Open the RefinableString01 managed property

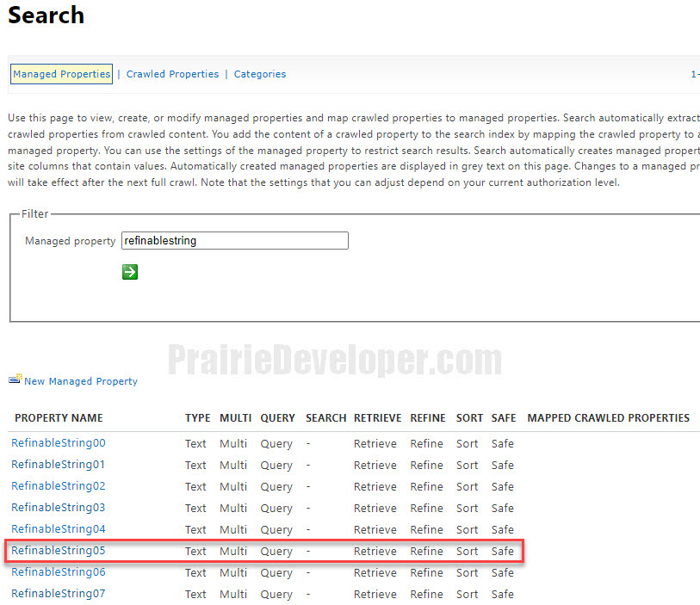click(x=58, y=464)
